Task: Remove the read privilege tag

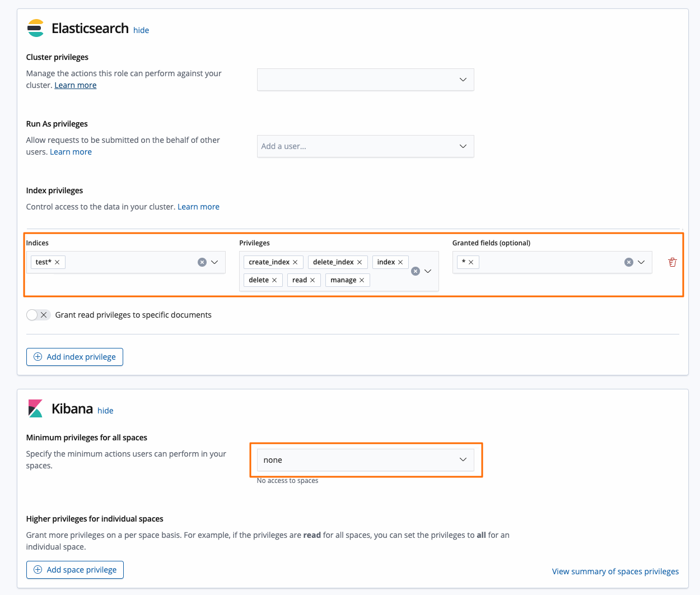Action: [312, 280]
